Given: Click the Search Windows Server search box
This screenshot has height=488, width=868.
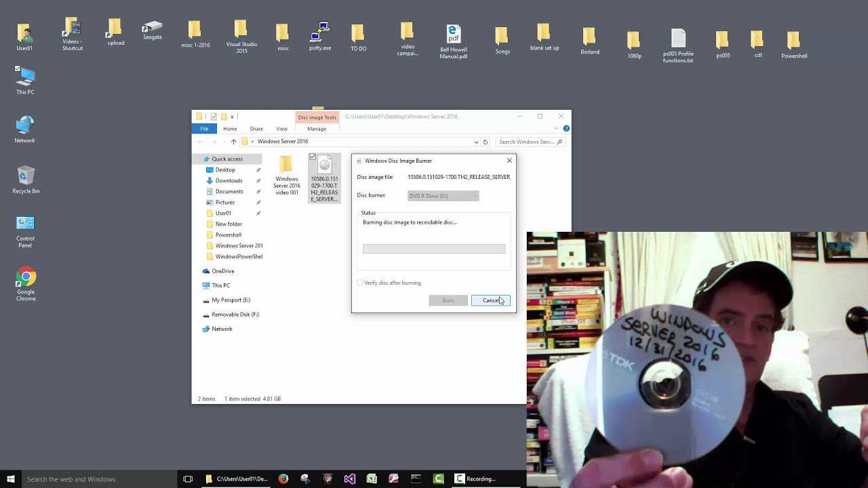Looking at the screenshot, I should pyautogui.click(x=530, y=142).
